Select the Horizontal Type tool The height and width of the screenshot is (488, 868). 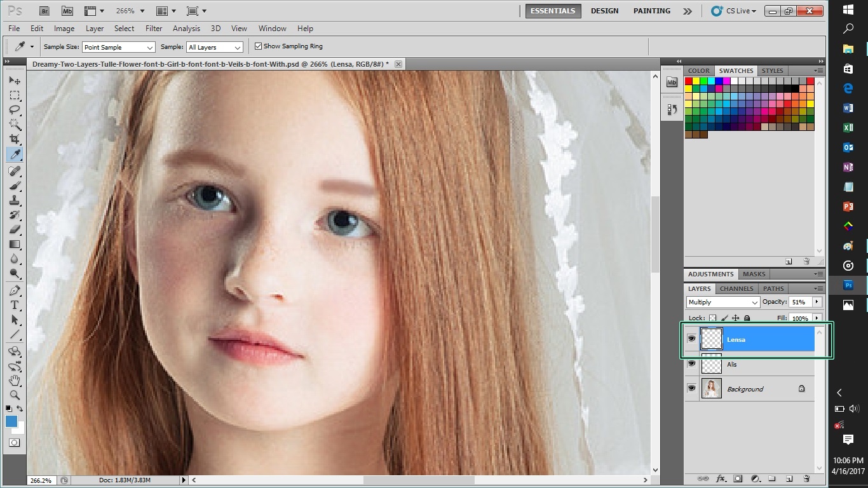click(x=15, y=306)
